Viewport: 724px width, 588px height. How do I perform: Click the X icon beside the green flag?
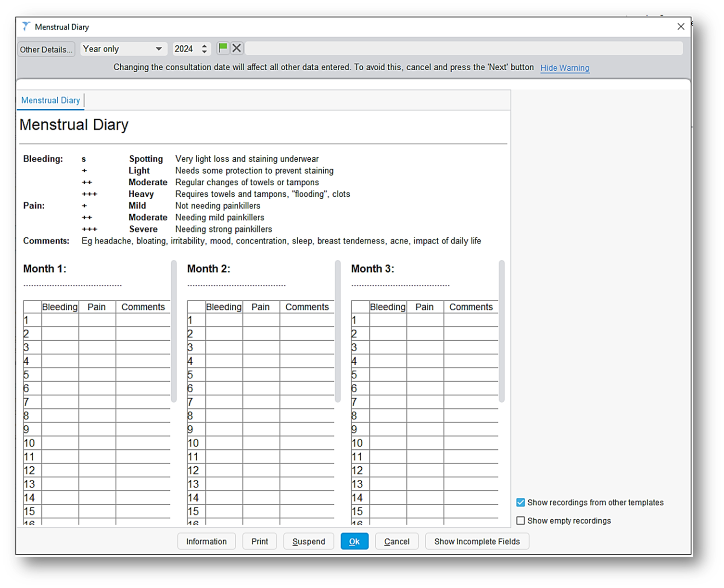click(237, 48)
